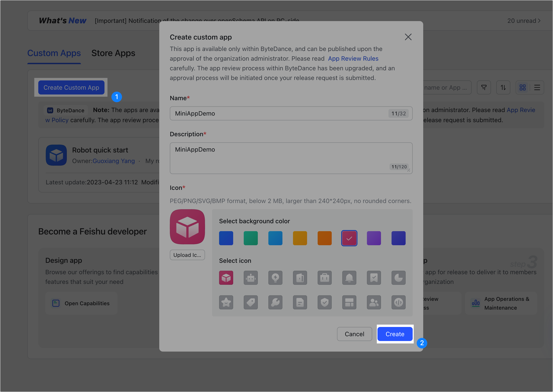
Task: Open owner Guoxiang Yang link
Action: 114,161
